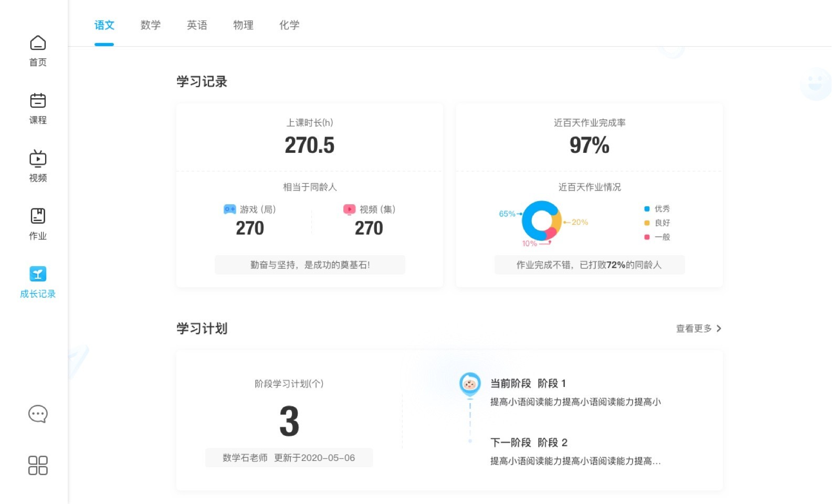Image resolution: width=840 pixels, height=504 pixels.
Task: Open the 首页 home icon in sidebar
Action: (x=38, y=43)
